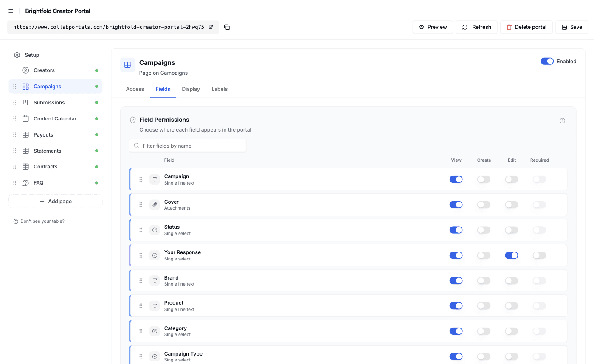Image resolution: width=594 pixels, height=364 pixels.
Task: Click the FAQ page in sidebar
Action: click(x=56, y=183)
